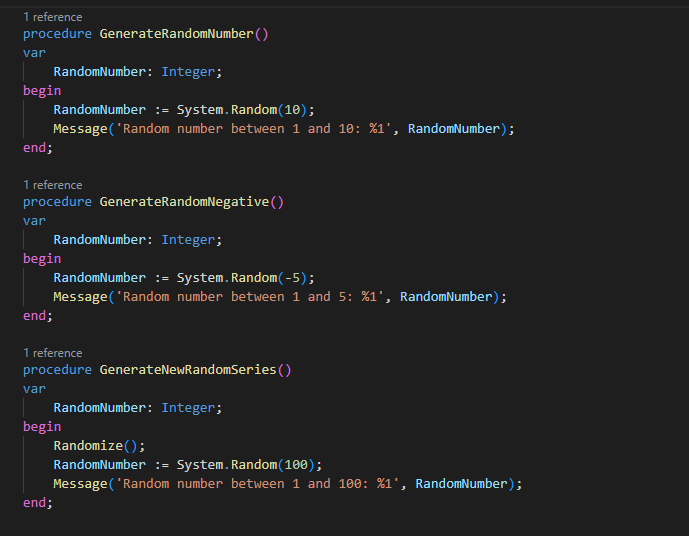Click RandomNumber argument in the 100 Message call
The image size is (689, 536).
pos(461,484)
